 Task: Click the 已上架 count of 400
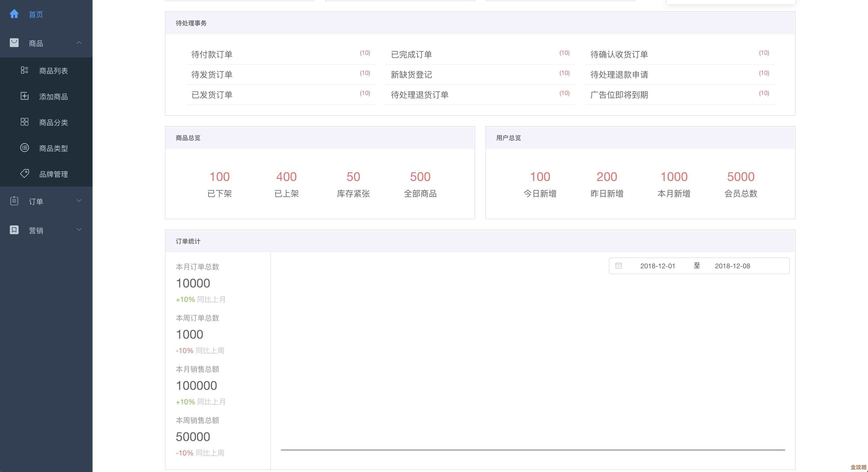(286, 176)
